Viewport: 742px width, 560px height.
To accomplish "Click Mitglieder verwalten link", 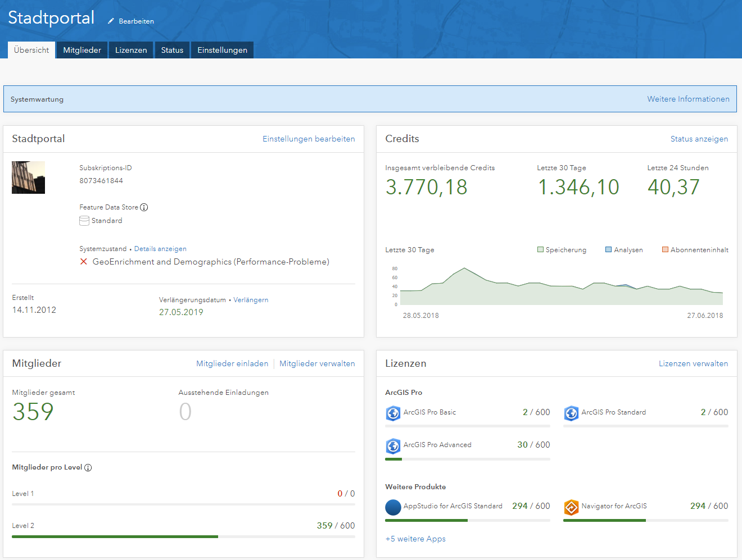I will click(317, 363).
